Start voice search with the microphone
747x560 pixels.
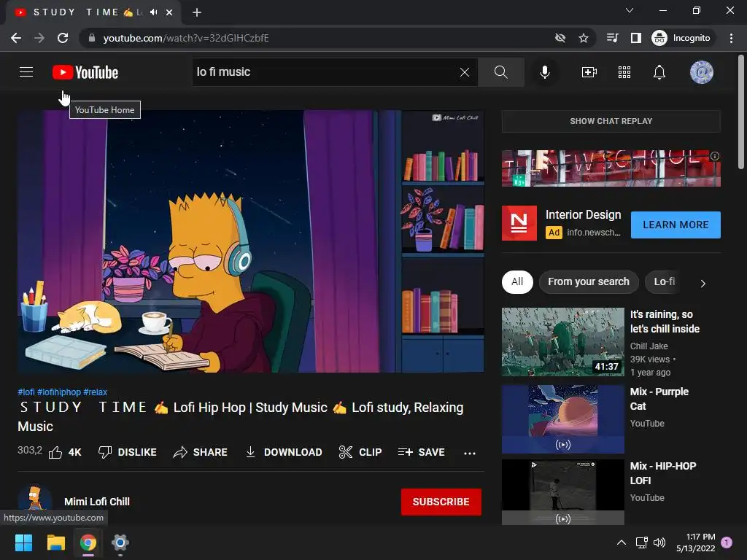pos(545,72)
